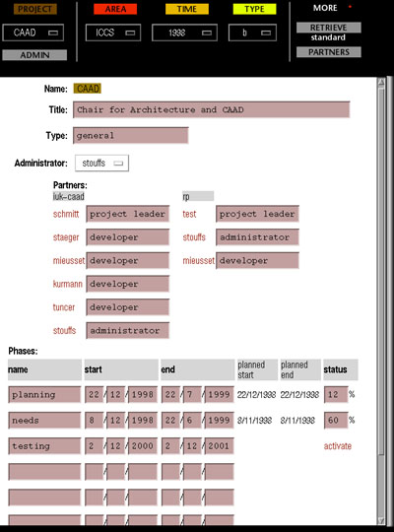The image size is (394, 532).
Task: Select the PROJECT header tab
Action: tap(34, 9)
